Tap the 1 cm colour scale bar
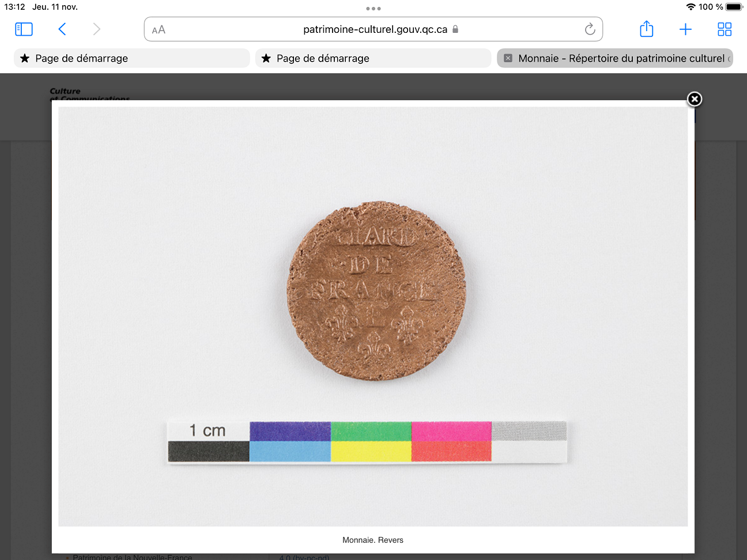Viewport: 747px width, 560px height. (x=367, y=442)
